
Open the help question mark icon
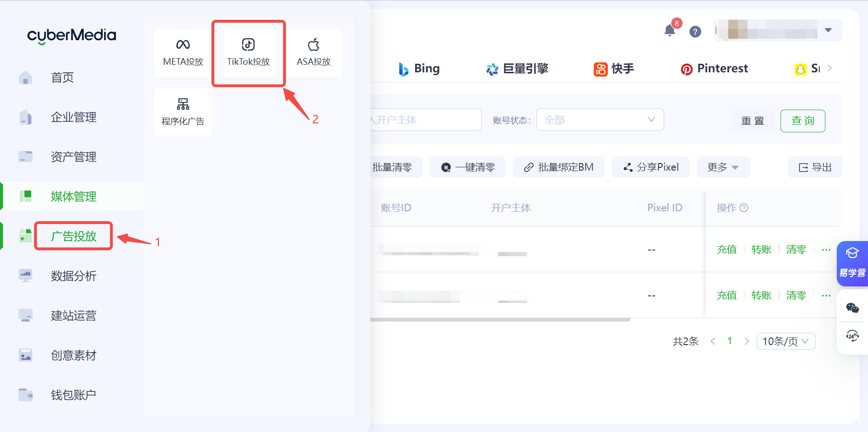tap(695, 32)
